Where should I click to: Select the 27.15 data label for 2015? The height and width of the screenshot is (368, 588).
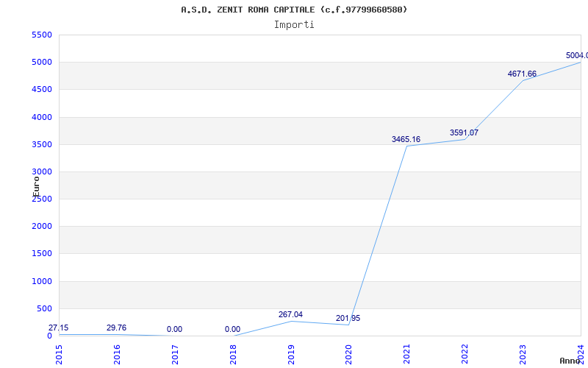pyautogui.click(x=59, y=328)
